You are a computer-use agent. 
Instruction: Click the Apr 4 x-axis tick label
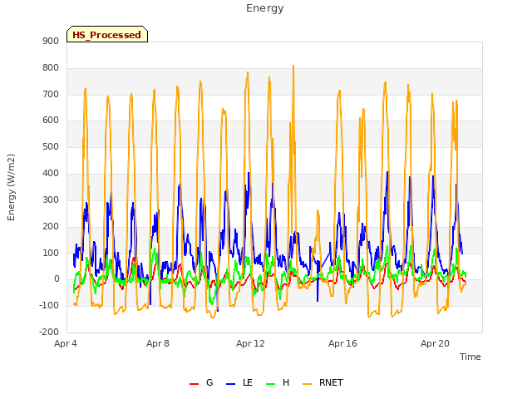[x=66, y=343]
